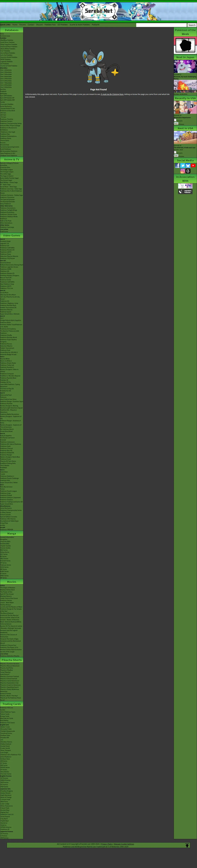
Task: Open Game Mechanics sidebar link
Action: coord(6,106)
